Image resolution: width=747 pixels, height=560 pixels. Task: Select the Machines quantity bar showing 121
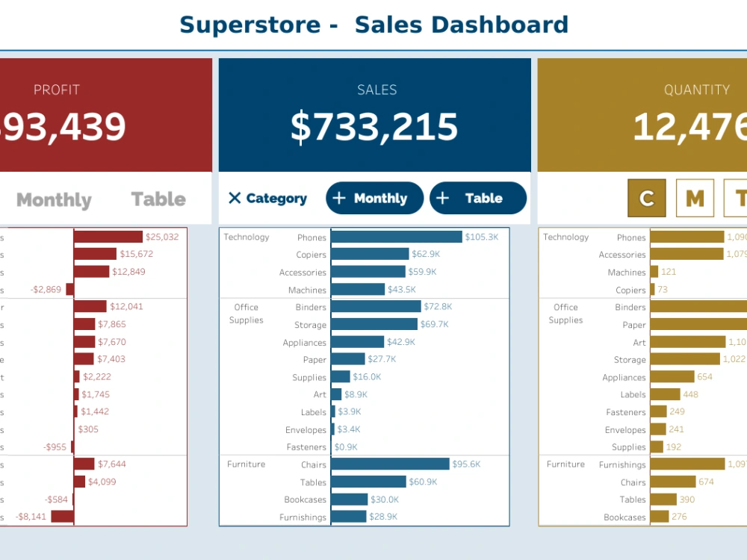(656, 272)
